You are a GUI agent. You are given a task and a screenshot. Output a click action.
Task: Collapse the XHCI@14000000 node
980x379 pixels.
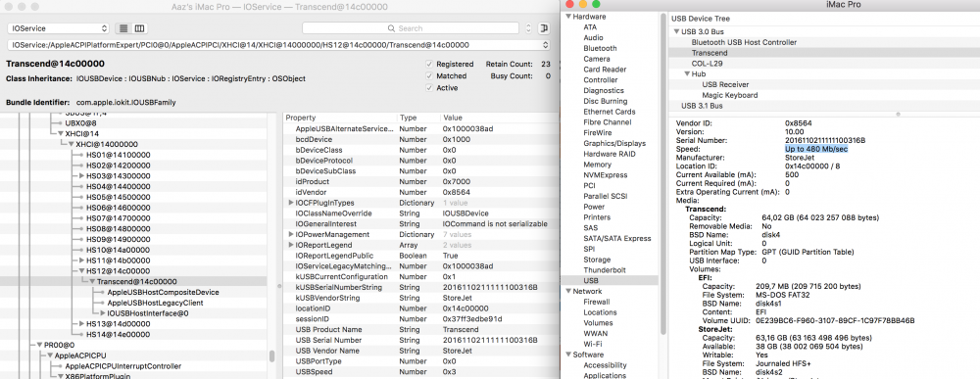[72, 144]
